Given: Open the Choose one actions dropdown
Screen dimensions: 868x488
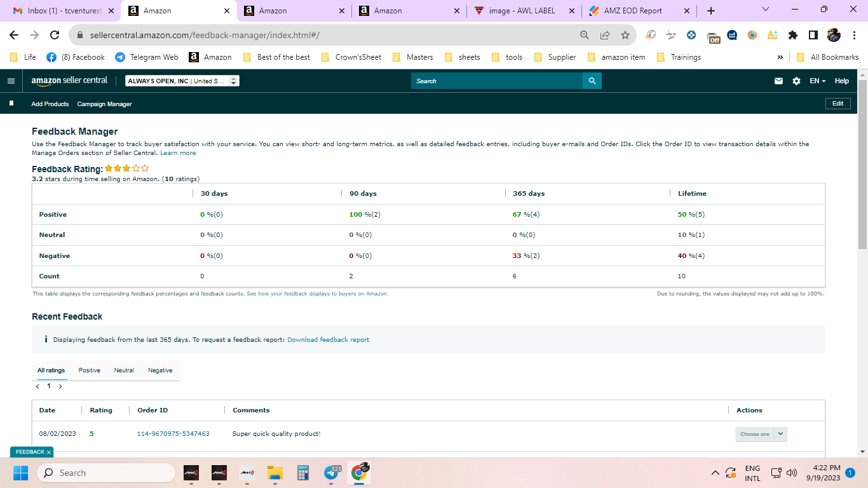Looking at the screenshot, I should [x=761, y=434].
